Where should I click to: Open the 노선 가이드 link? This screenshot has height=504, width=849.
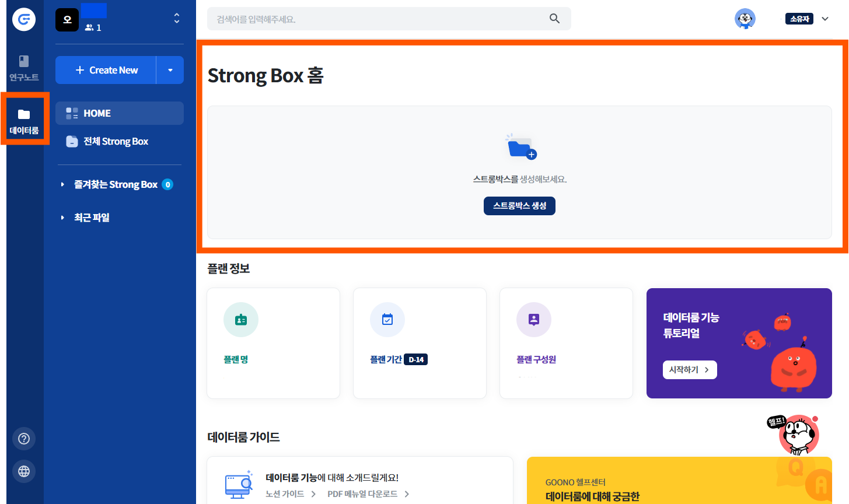291,494
